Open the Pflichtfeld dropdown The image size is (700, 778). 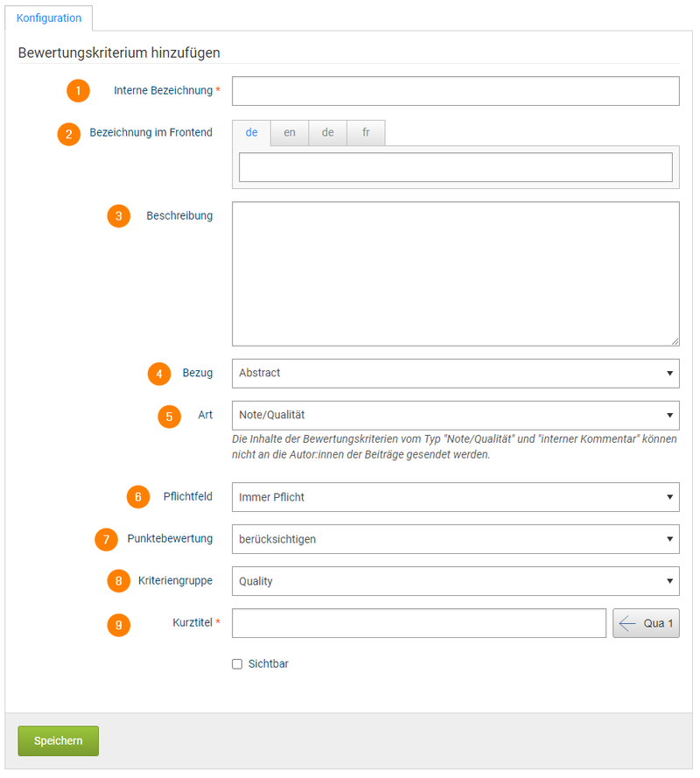(455, 497)
